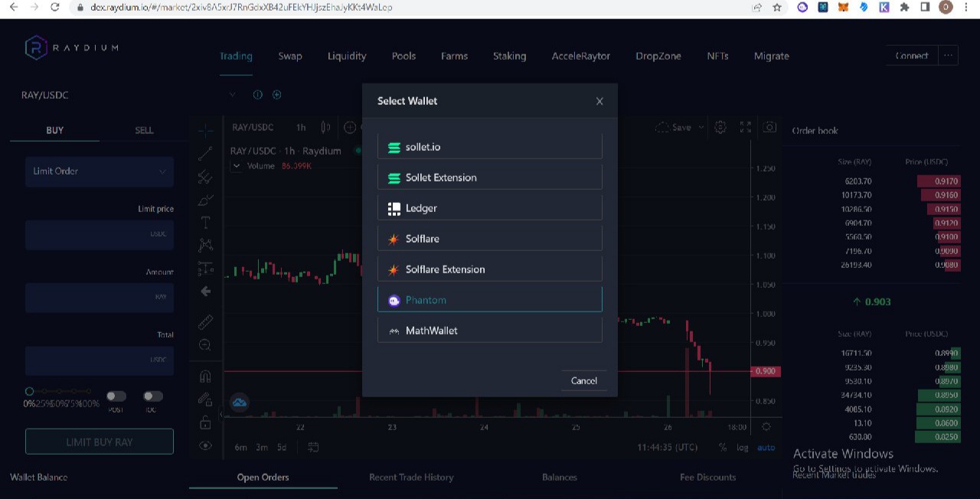This screenshot has height=499, width=980.
Task: Select the crosshair cursor tool
Action: (x=205, y=130)
